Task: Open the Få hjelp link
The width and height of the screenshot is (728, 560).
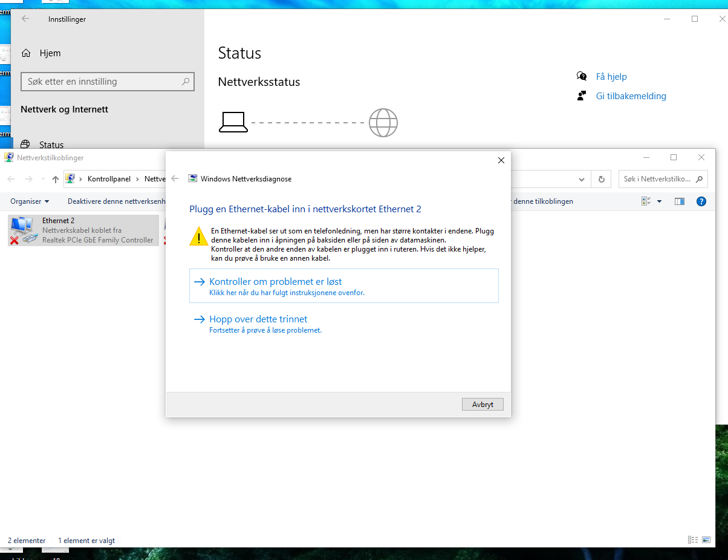Action: [x=611, y=77]
